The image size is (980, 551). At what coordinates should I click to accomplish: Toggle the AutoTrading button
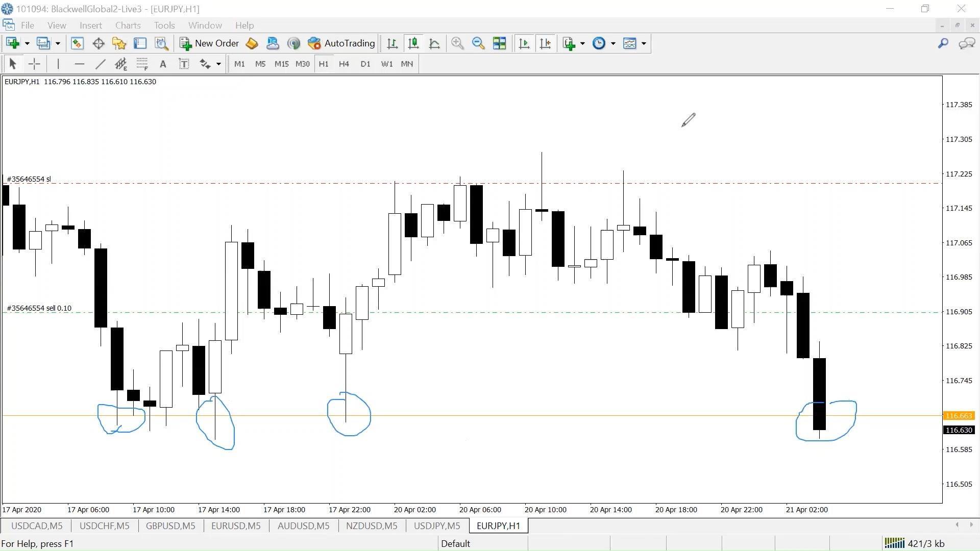341,43
